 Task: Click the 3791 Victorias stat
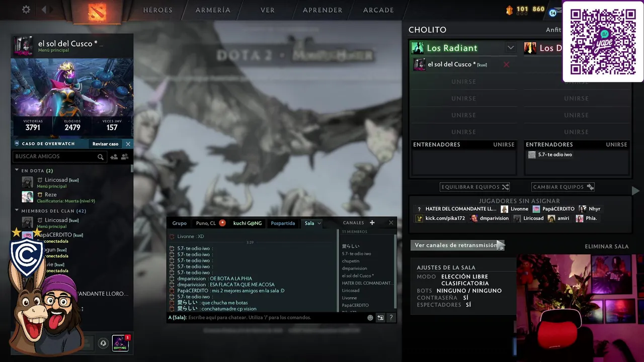pyautogui.click(x=33, y=125)
